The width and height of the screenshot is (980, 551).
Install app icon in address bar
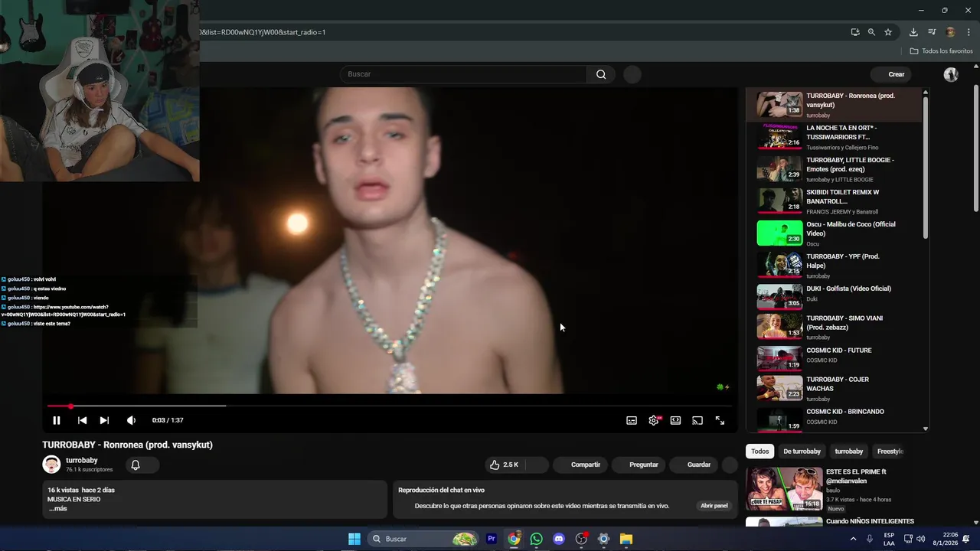pyautogui.click(x=855, y=32)
